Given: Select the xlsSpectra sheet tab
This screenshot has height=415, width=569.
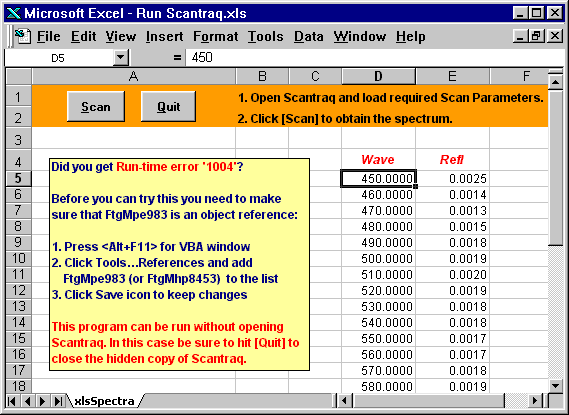Looking at the screenshot, I should [104, 401].
